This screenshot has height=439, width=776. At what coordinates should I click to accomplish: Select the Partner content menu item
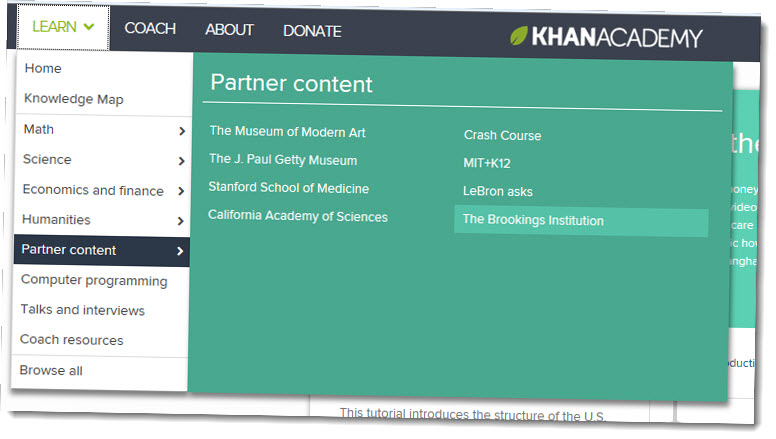(x=100, y=250)
